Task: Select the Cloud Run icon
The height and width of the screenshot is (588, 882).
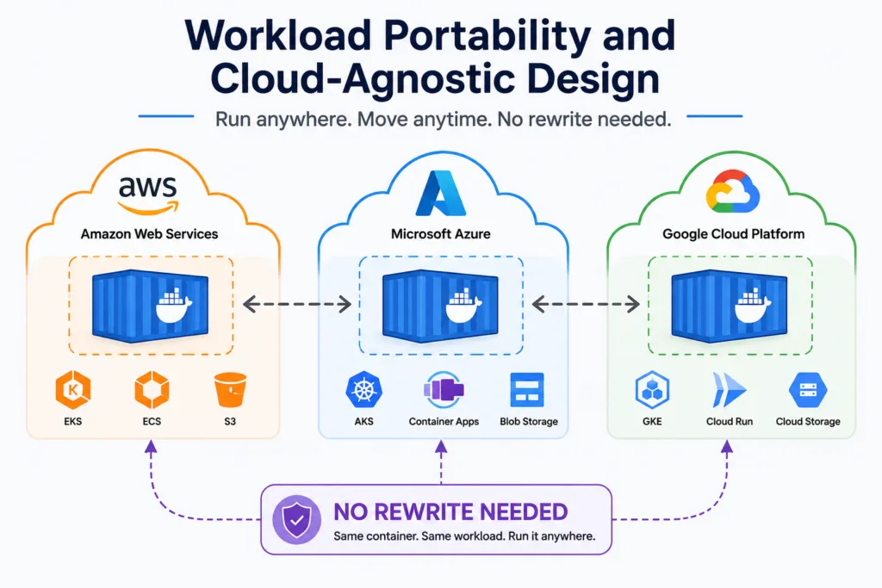Action: click(729, 390)
